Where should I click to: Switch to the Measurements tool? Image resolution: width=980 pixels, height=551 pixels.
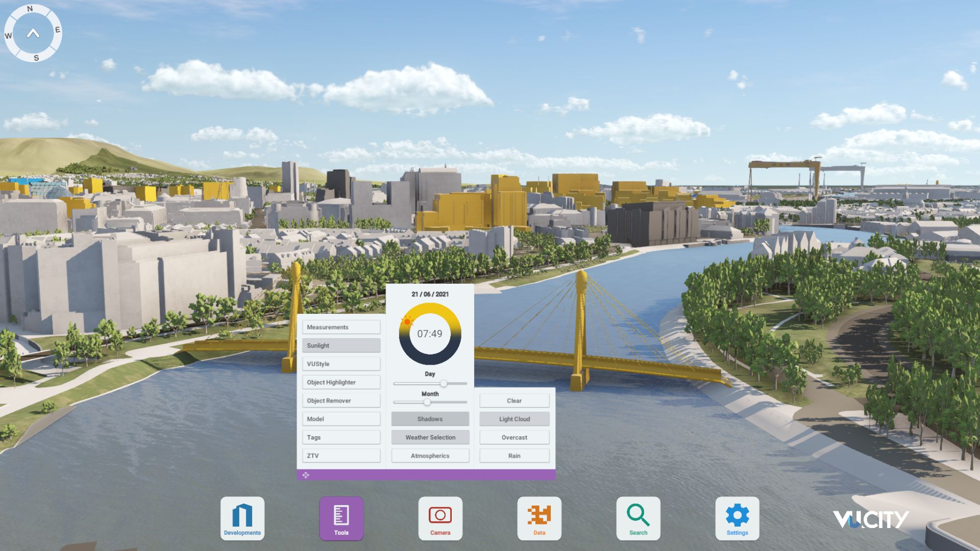click(x=341, y=327)
